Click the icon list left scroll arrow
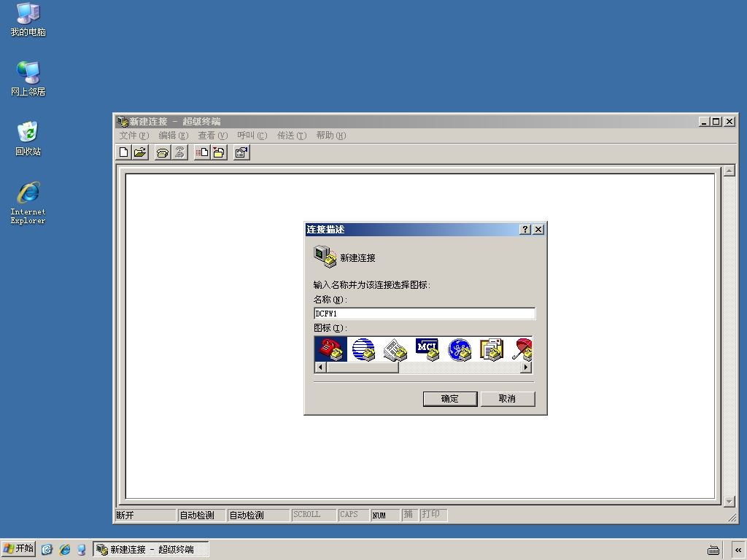 tap(321, 367)
